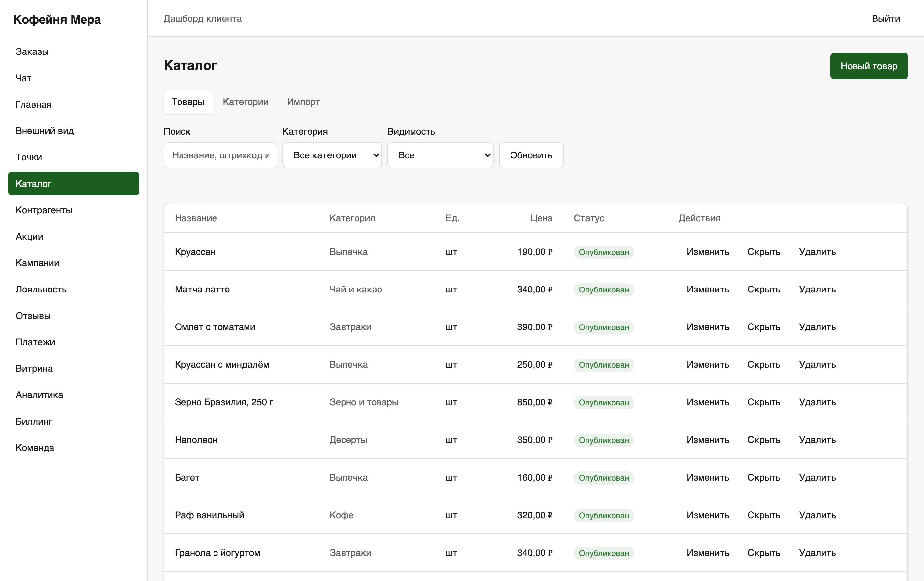
Task: Open Контрагенты in the sidebar
Action: [73, 210]
